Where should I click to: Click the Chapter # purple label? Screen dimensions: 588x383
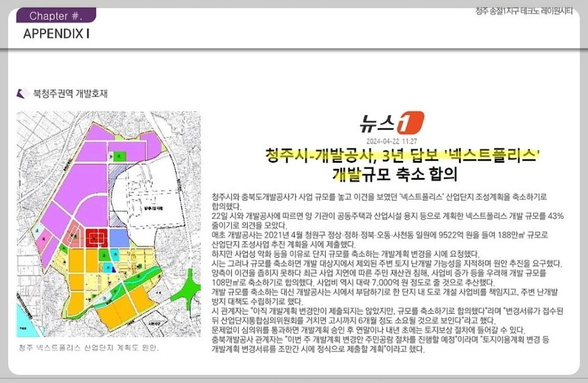[56, 16]
